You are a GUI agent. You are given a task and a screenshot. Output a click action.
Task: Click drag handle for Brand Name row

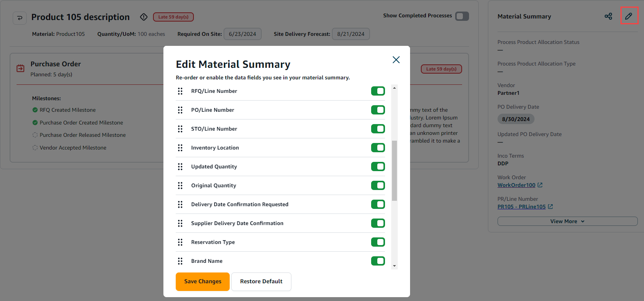point(180,261)
